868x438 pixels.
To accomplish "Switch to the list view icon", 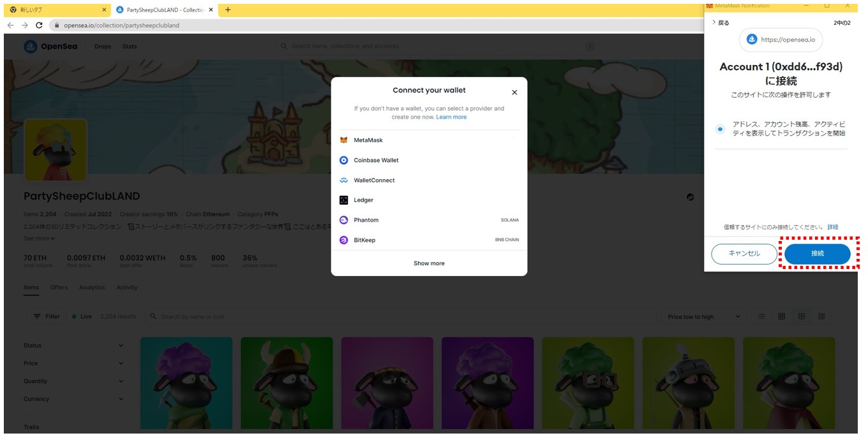I will pyautogui.click(x=761, y=316).
